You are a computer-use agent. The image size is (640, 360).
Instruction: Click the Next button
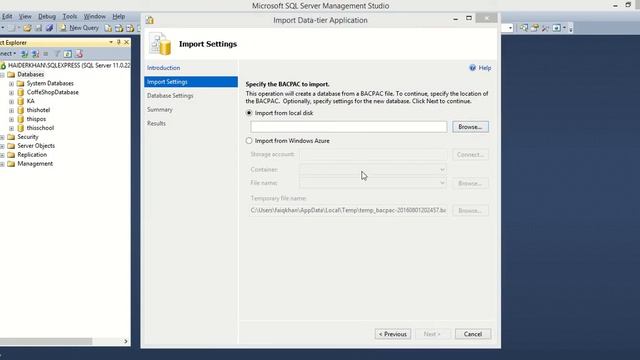point(432,334)
